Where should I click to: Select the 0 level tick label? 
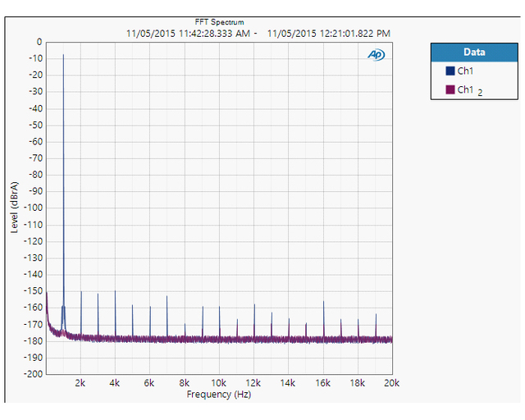[38, 42]
